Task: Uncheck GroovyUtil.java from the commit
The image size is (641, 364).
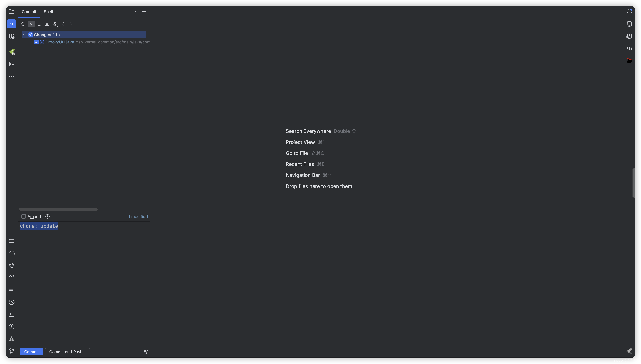Action: pos(36,42)
